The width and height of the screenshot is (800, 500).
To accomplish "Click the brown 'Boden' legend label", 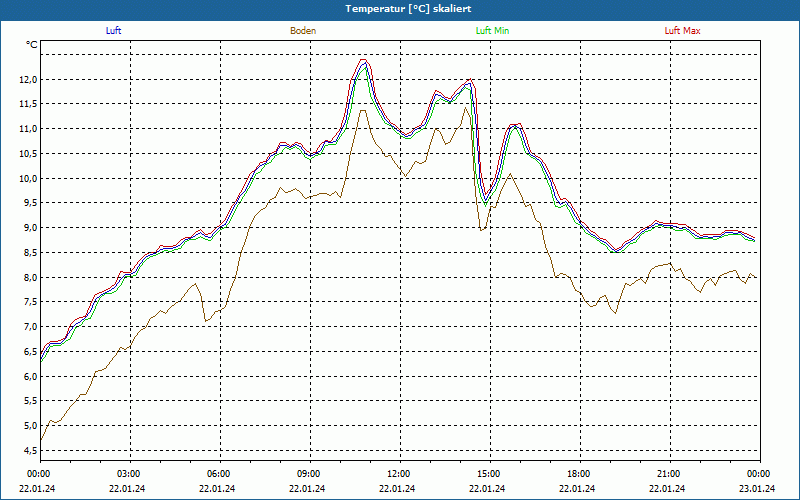I will [x=303, y=31].
